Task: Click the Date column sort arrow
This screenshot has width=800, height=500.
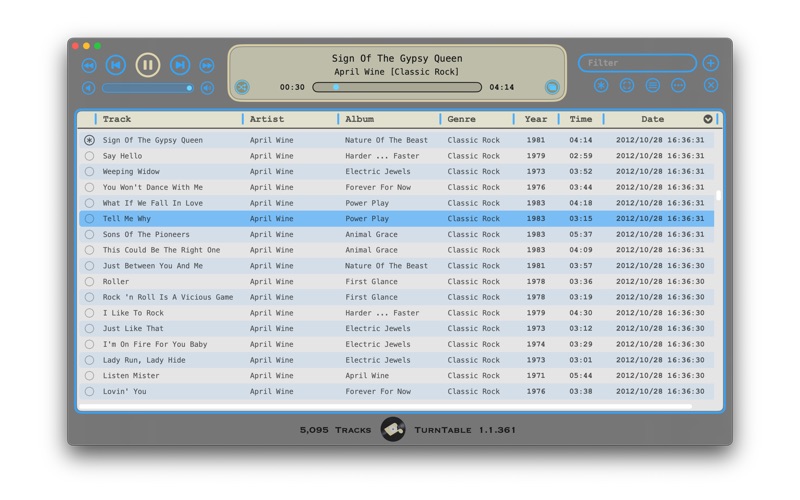Action: (708, 119)
